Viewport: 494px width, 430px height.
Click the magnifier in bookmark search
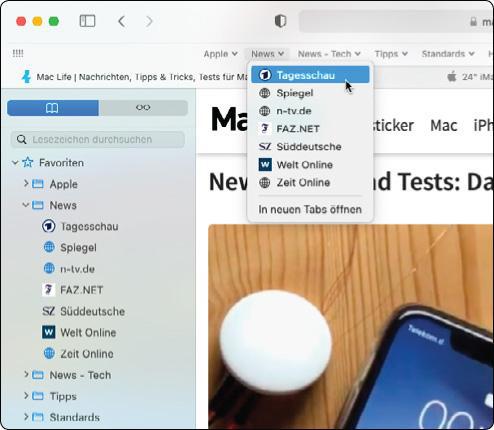pos(22,139)
